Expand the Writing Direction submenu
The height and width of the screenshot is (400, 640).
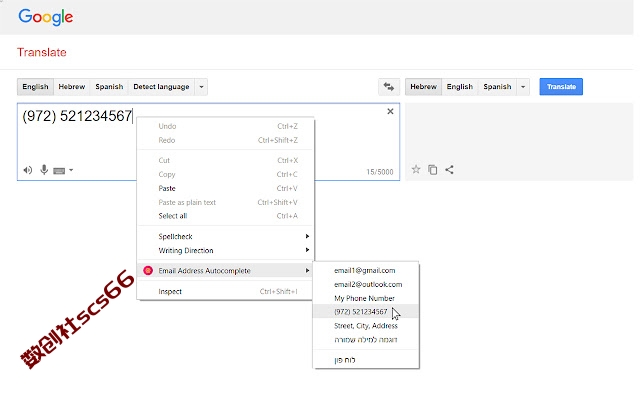pyautogui.click(x=226, y=250)
